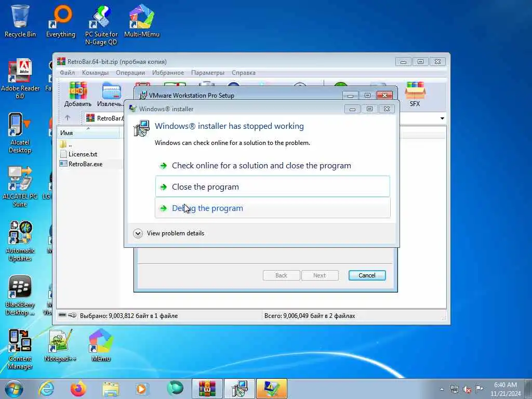Open Windows Explorer from the taskbar

(x=111, y=389)
